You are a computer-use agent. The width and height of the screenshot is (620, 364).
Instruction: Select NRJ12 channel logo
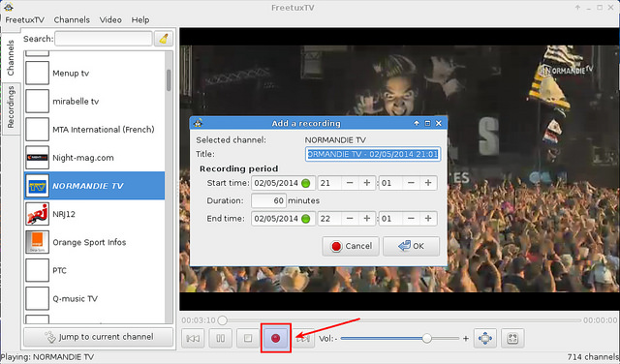(x=37, y=214)
